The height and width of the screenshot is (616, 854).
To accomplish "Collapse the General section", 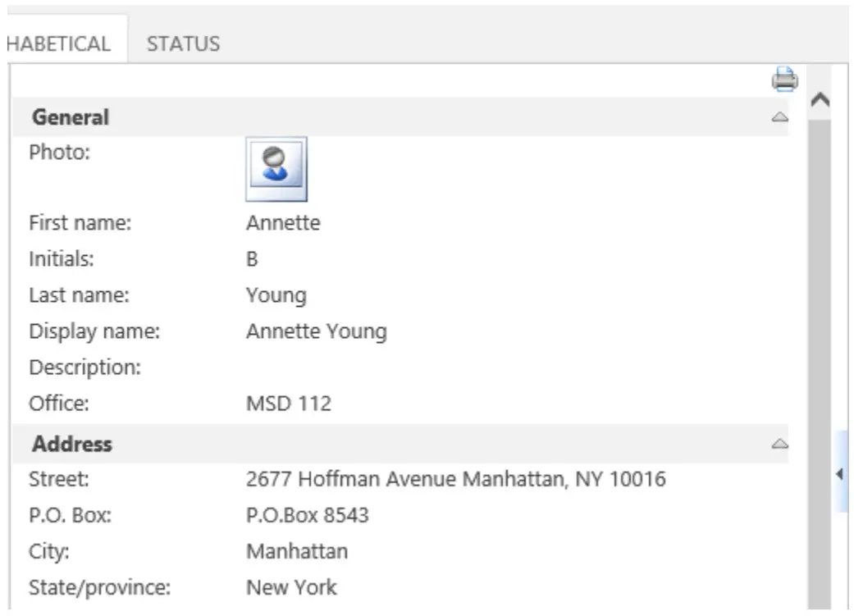I will [x=780, y=116].
